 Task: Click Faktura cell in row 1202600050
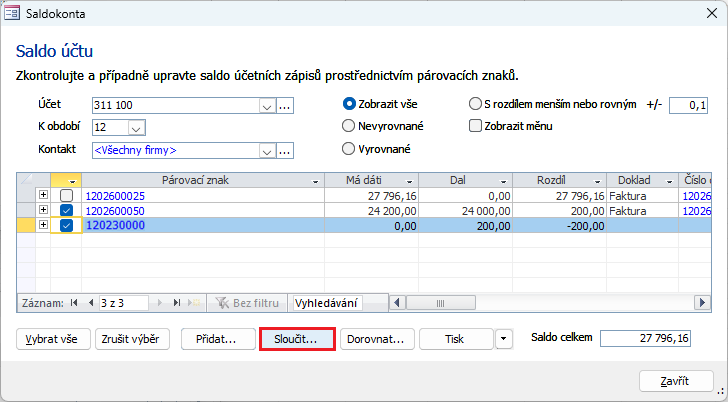[643, 211]
